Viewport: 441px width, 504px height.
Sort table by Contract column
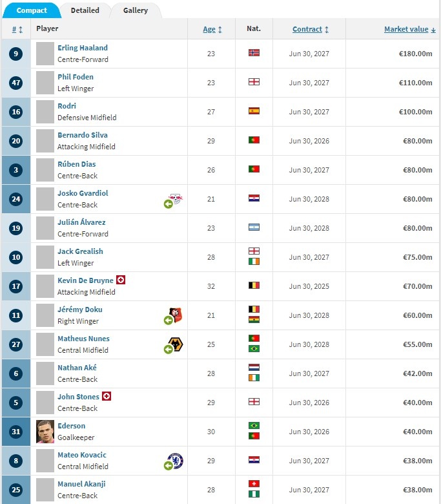point(310,29)
